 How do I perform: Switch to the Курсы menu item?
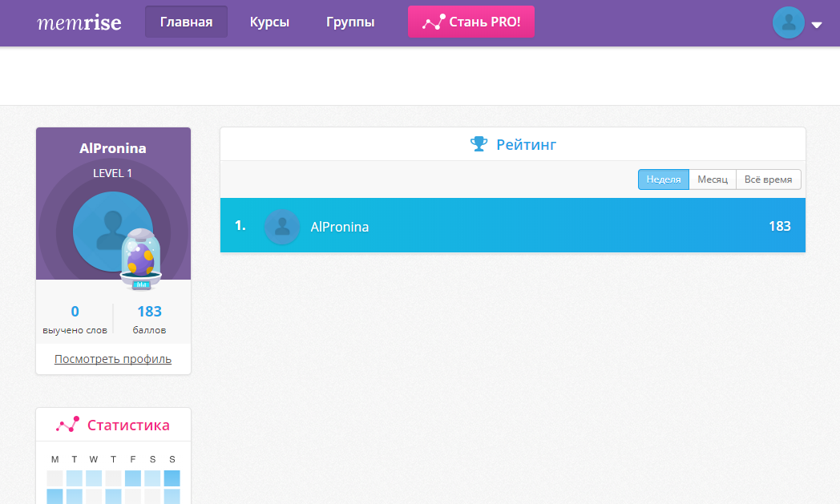pos(269,22)
